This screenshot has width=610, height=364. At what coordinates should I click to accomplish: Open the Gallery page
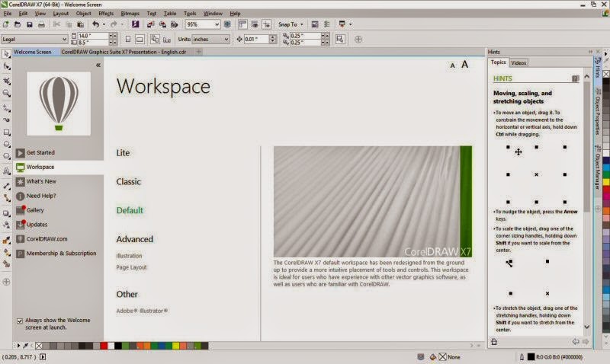(35, 210)
